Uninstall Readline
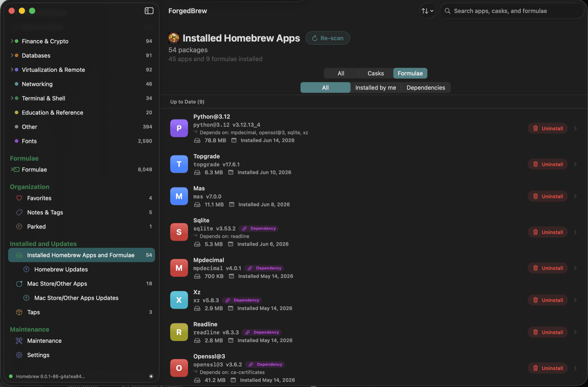Screen dimensions: 588x387 coord(548,332)
